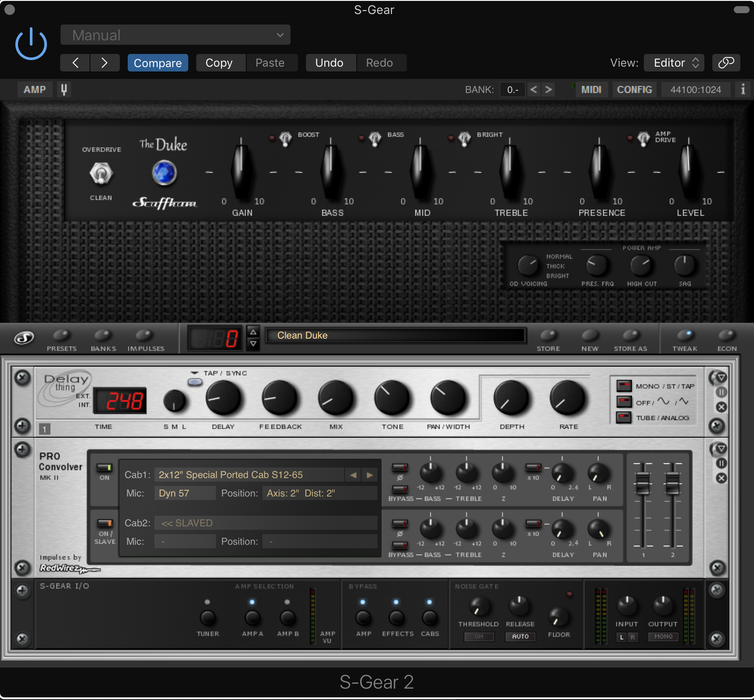This screenshot has height=700, width=754.
Task: Click the convolver channel 2 fader
Action: pyautogui.click(x=672, y=483)
